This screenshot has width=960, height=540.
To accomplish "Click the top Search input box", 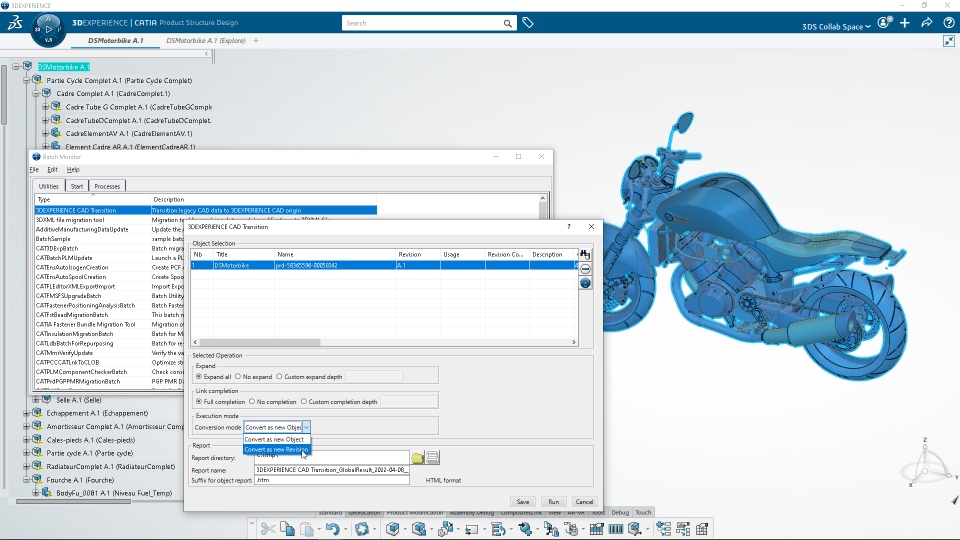I will (422, 23).
